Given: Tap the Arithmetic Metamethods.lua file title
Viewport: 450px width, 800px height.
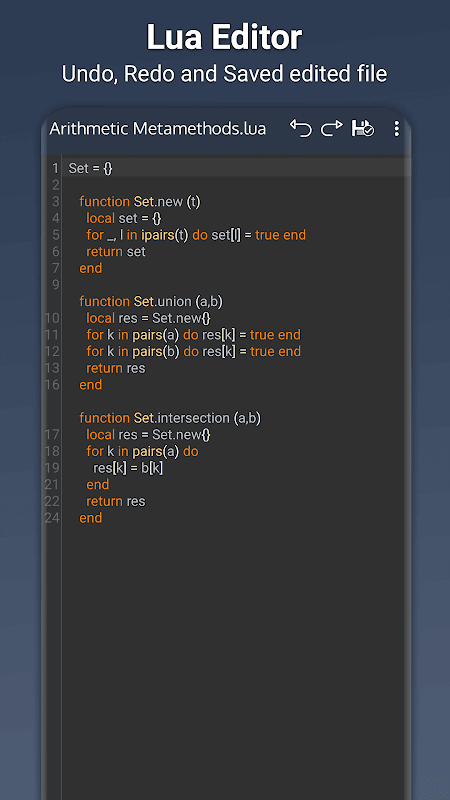Looking at the screenshot, I should click(x=158, y=129).
